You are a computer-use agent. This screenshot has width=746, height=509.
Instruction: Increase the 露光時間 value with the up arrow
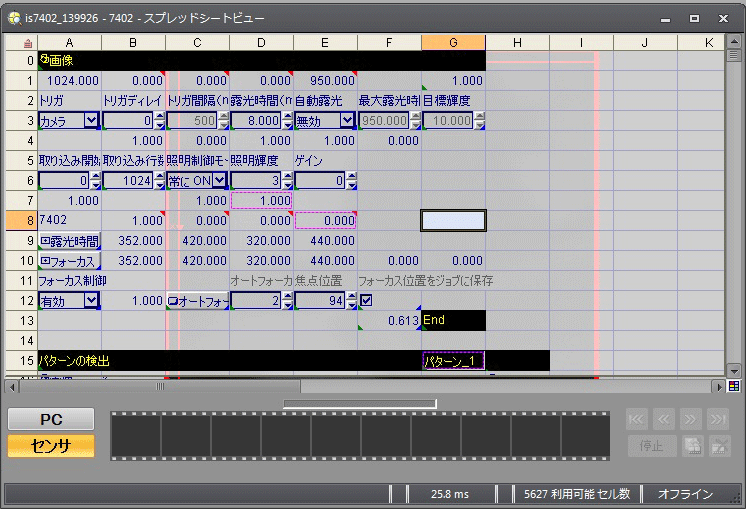click(287, 116)
